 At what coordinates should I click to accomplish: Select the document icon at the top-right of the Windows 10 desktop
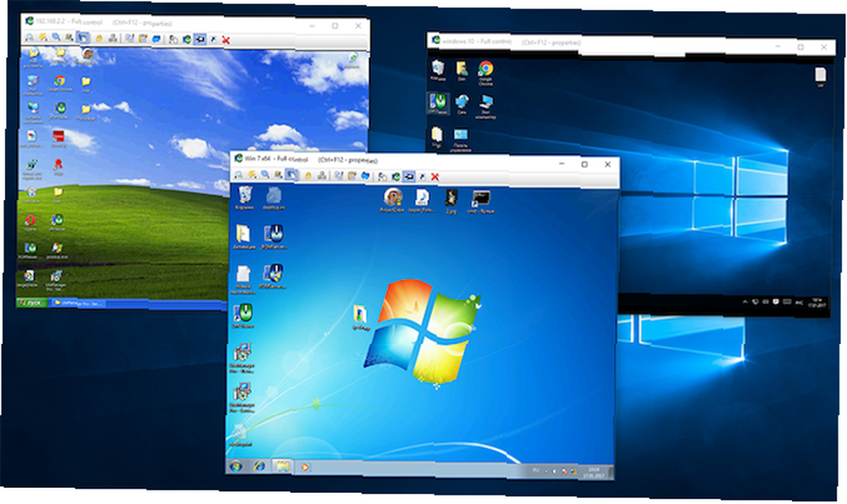coord(821,76)
